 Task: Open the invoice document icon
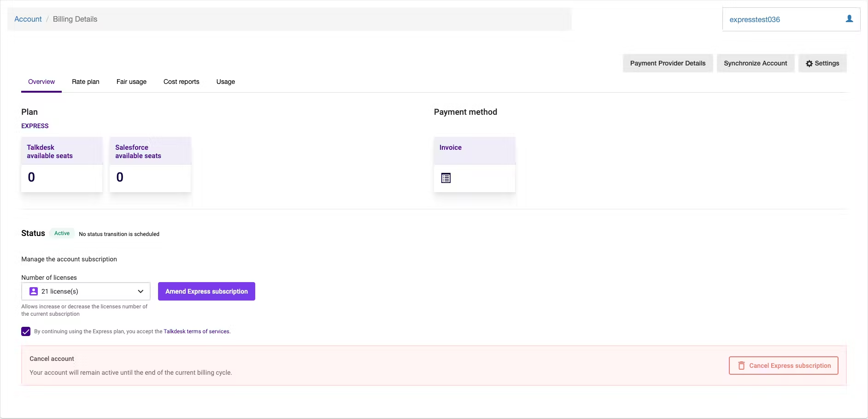tap(446, 178)
